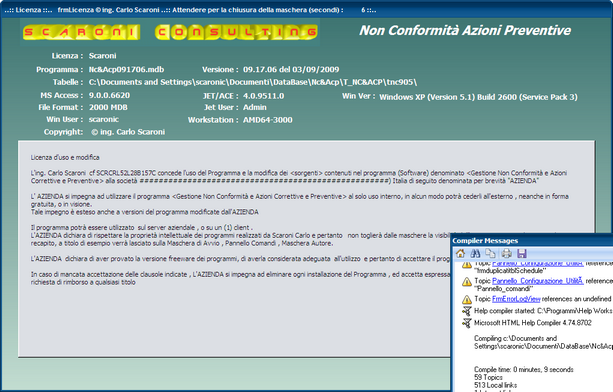Click the Compiler Messages title bar
613x392 pixels.
(x=532, y=241)
